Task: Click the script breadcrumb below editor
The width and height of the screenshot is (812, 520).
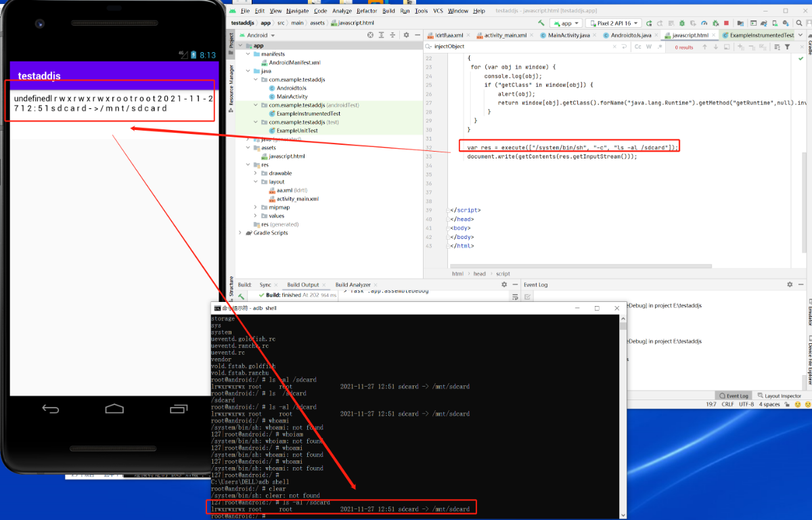Action: coord(503,274)
